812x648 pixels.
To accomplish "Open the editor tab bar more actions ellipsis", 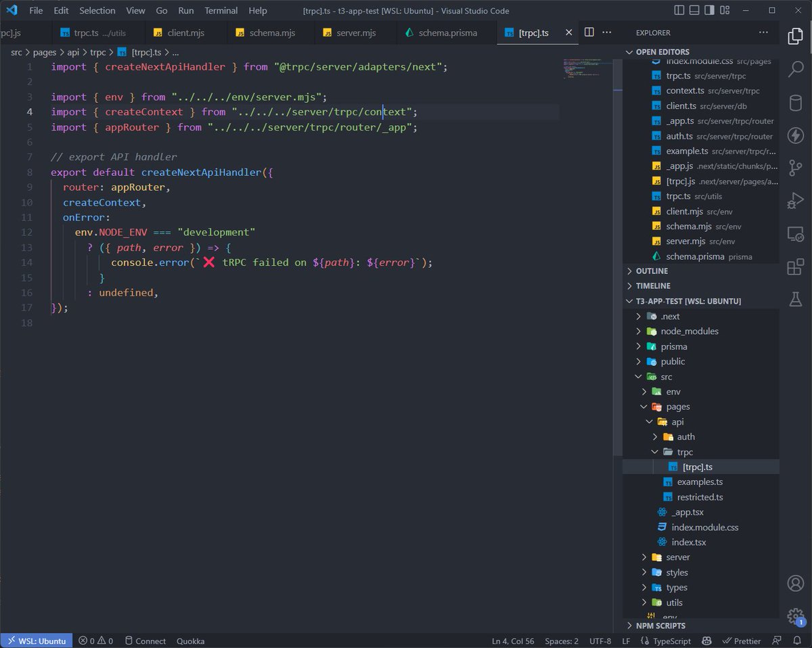I will click(607, 32).
